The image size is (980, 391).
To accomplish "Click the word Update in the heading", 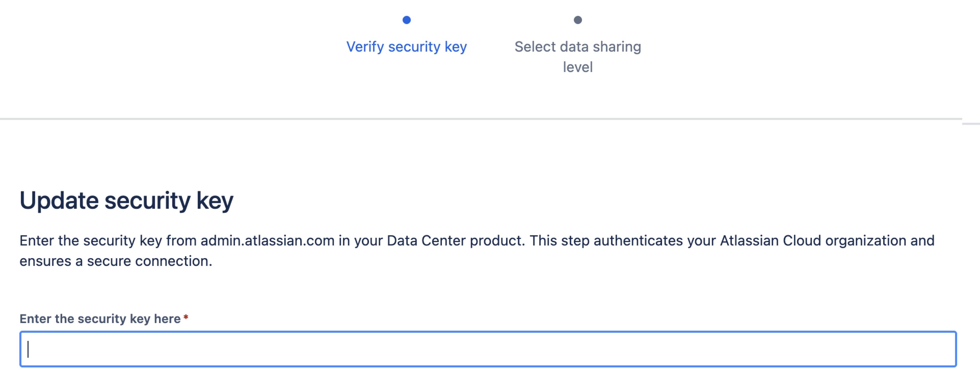I will [59, 201].
